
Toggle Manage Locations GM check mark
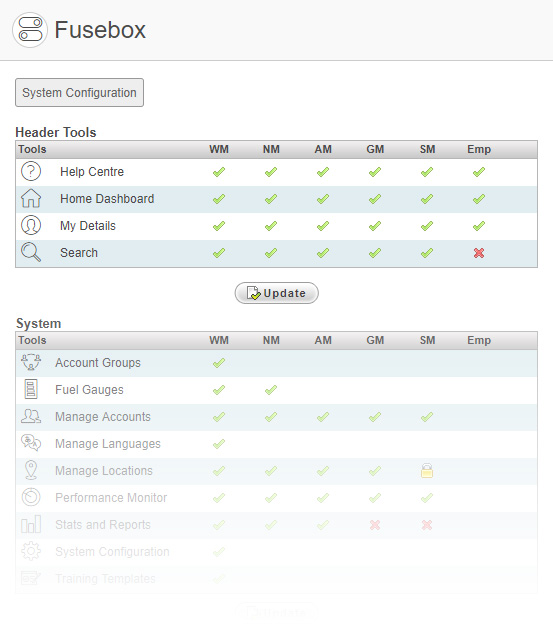pos(375,471)
